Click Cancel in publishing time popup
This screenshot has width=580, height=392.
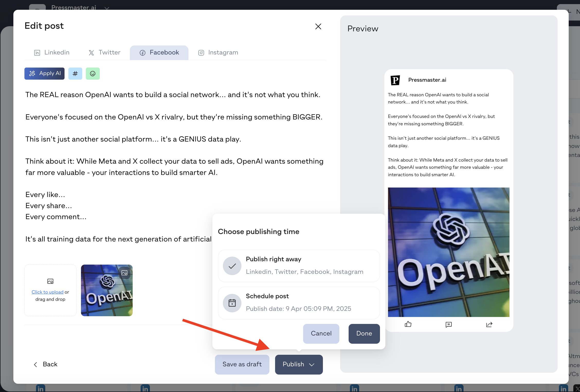(321, 333)
